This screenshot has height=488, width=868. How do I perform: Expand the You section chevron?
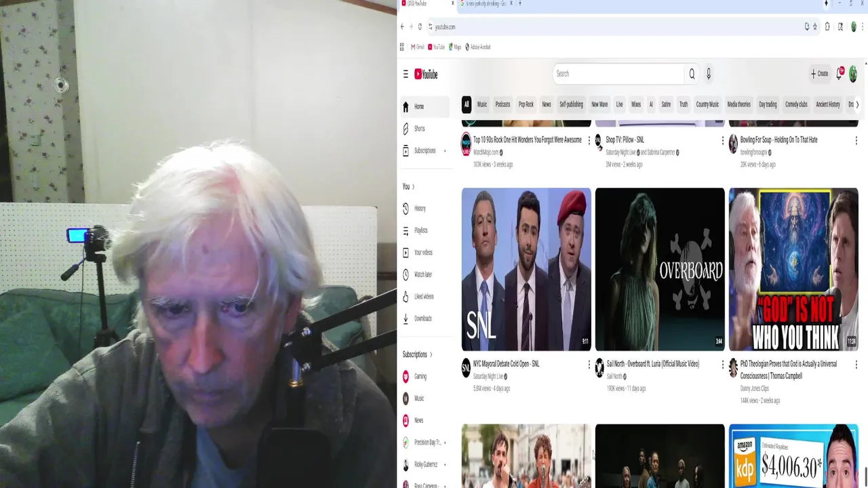click(413, 186)
